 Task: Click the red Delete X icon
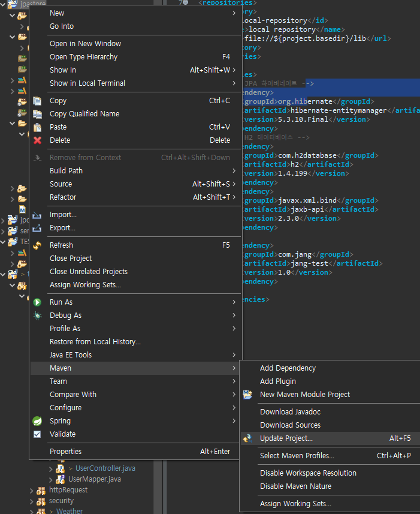click(37, 140)
